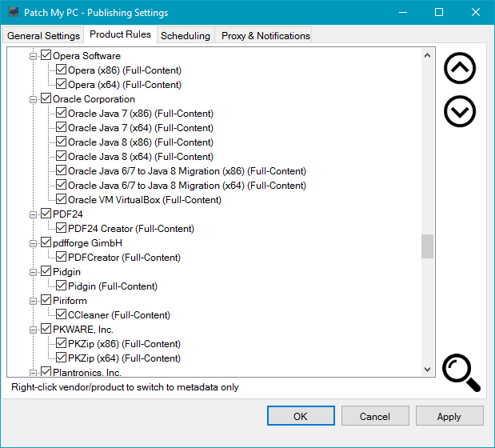Screen dimensions: 495x448
Task: Toggle the Oracle Java 7 (x86) checkbox
Action: (x=61, y=113)
